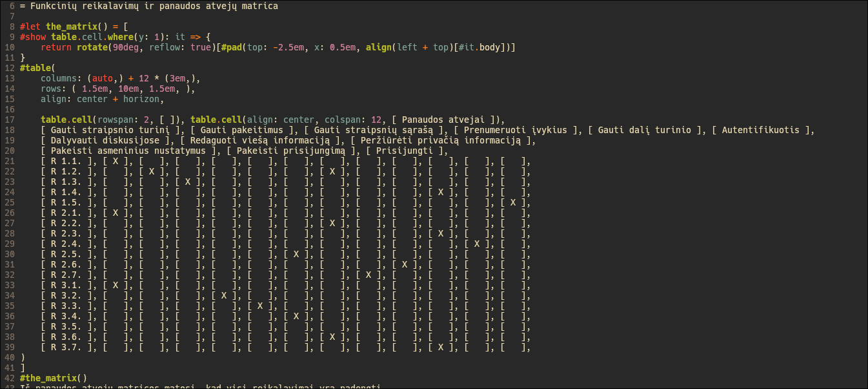The image size is (868, 389).
Task: Click the 'Dalyvauti diskusijose' text
Action: (105, 140)
